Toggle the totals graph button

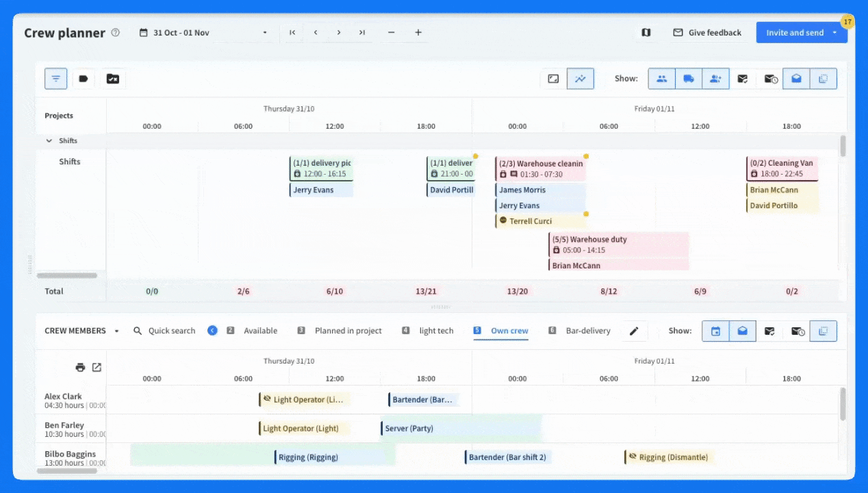[580, 79]
